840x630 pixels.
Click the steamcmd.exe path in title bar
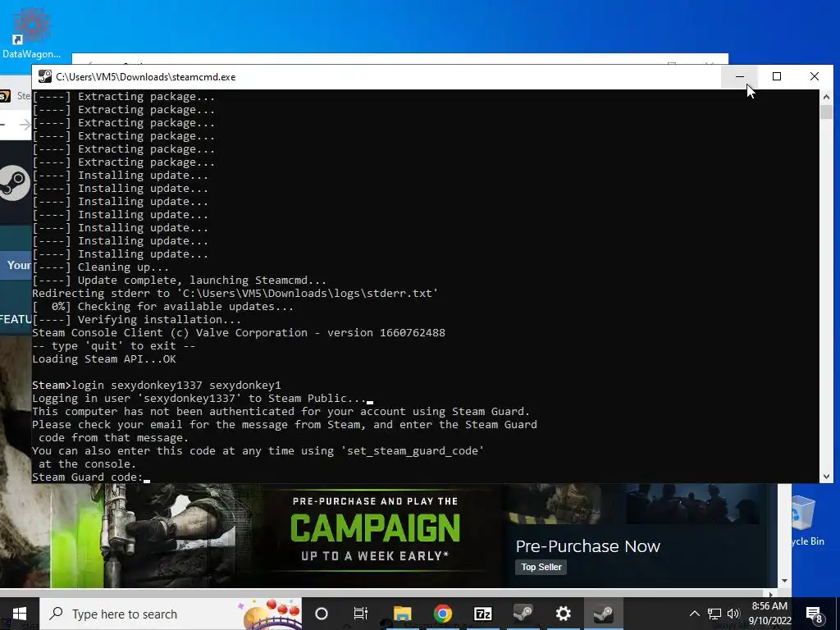click(x=146, y=76)
